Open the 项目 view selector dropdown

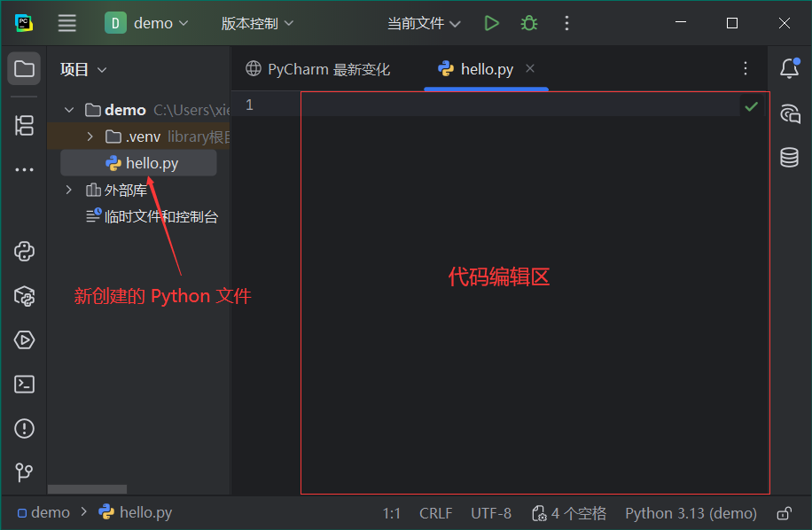point(83,69)
